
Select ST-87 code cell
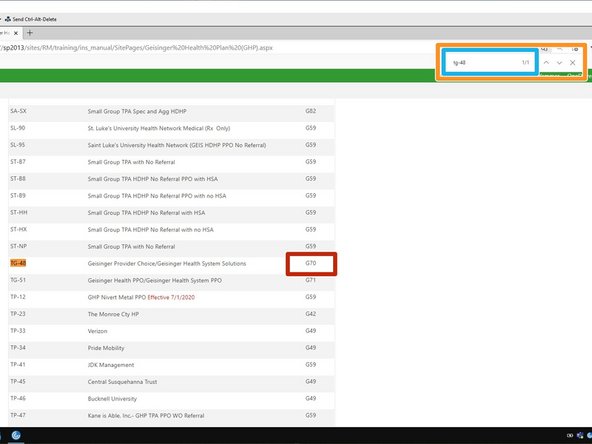(x=18, y=162)
